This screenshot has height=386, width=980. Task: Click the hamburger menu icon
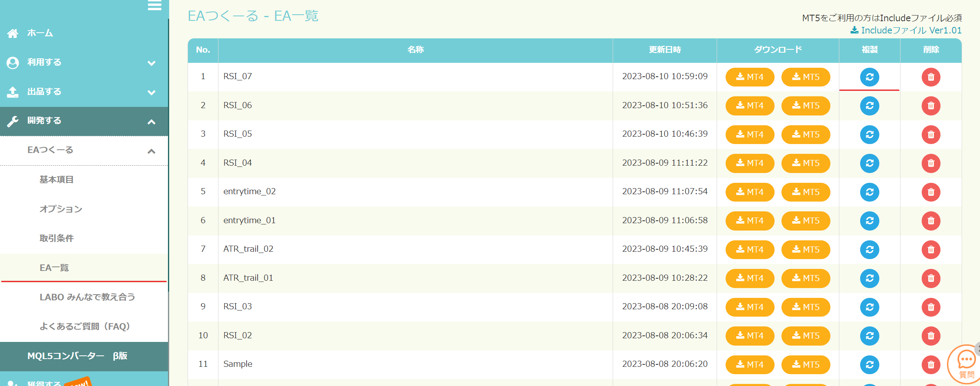click(x=155, y=5)
